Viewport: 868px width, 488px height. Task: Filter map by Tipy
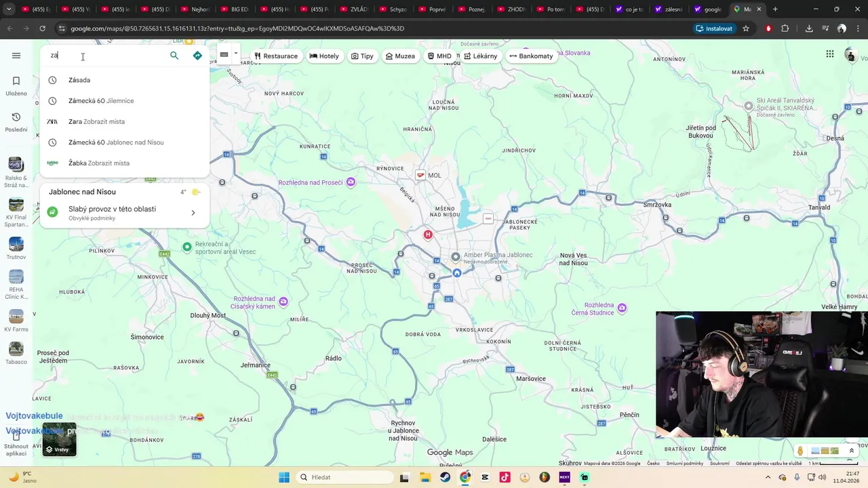pos(362,56)
